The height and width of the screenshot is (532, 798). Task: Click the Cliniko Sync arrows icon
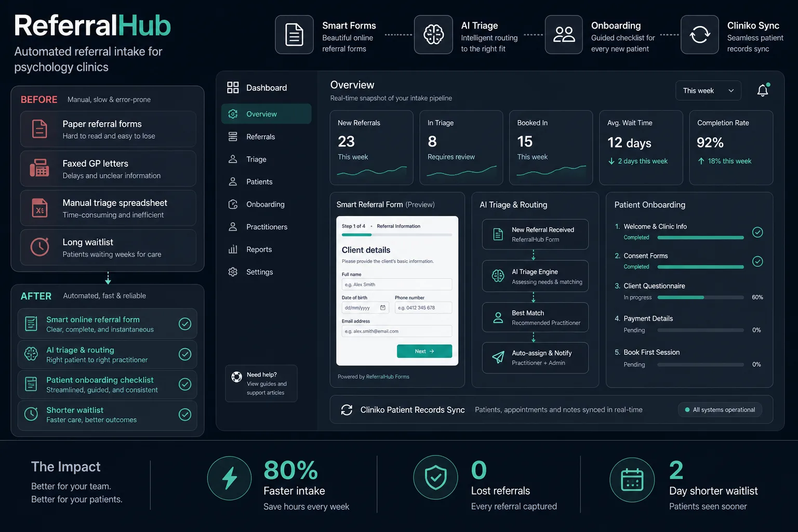(700, 35)
